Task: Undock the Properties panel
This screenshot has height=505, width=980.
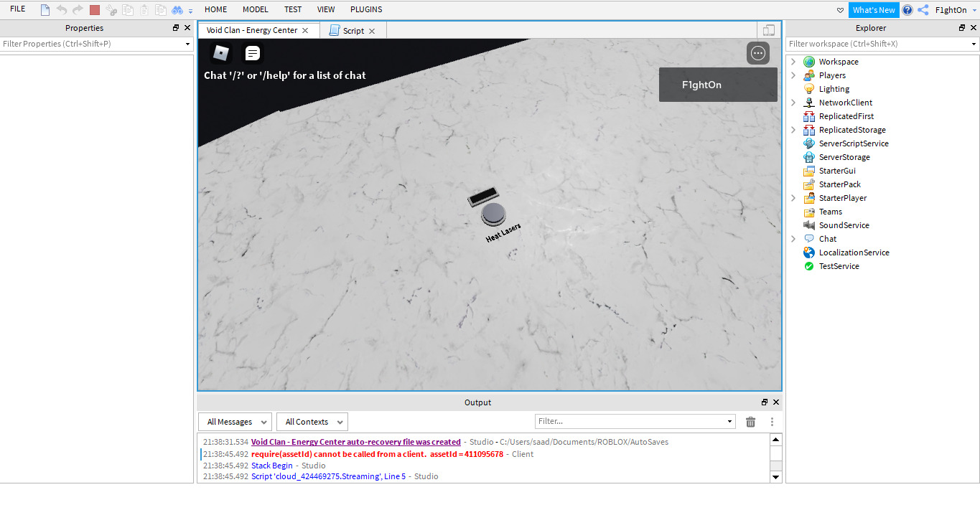Action: point(176,28)
